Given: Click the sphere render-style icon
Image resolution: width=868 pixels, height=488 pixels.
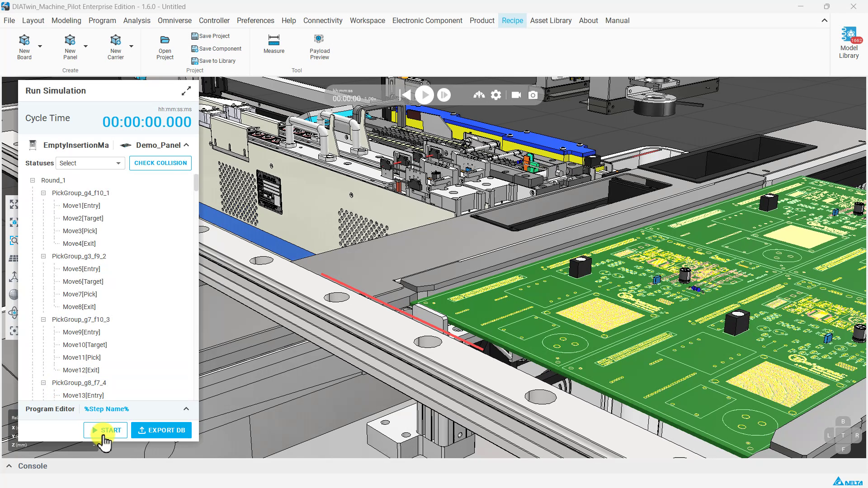Looking at the screenshot, I should pyautogui.click(x=14, y=295).
